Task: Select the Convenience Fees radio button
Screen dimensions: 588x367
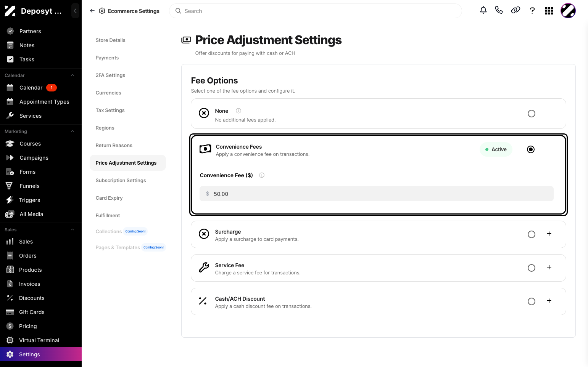Action: (x=531, y=149)
